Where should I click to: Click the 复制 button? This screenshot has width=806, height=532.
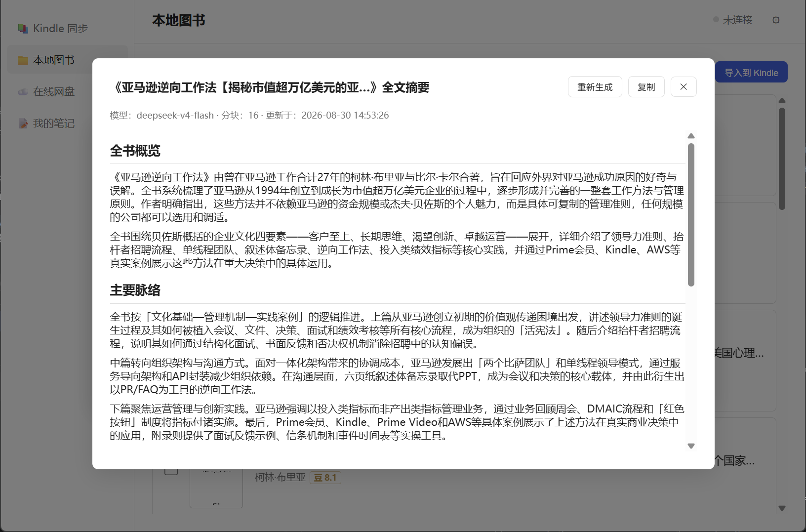646,87
